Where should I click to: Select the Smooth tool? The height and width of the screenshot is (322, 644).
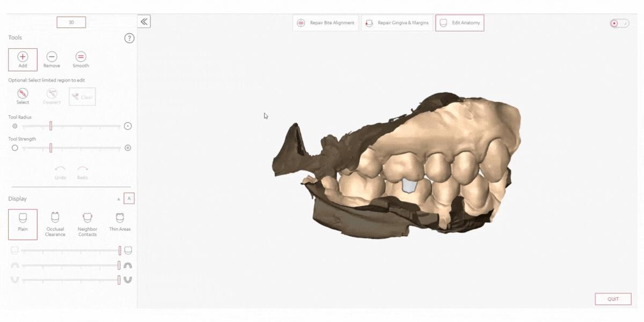click(x=80, y=60)
